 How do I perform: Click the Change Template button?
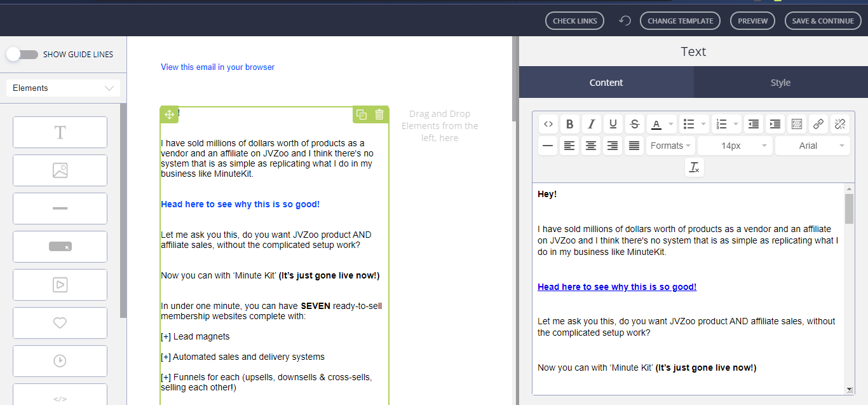click(x=680, y=21)
